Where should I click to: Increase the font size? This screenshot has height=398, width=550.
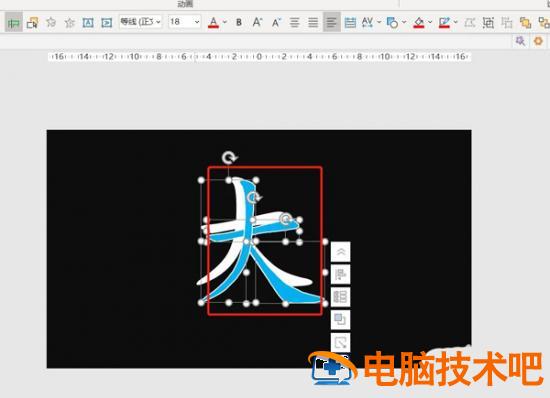pos(257,23)
